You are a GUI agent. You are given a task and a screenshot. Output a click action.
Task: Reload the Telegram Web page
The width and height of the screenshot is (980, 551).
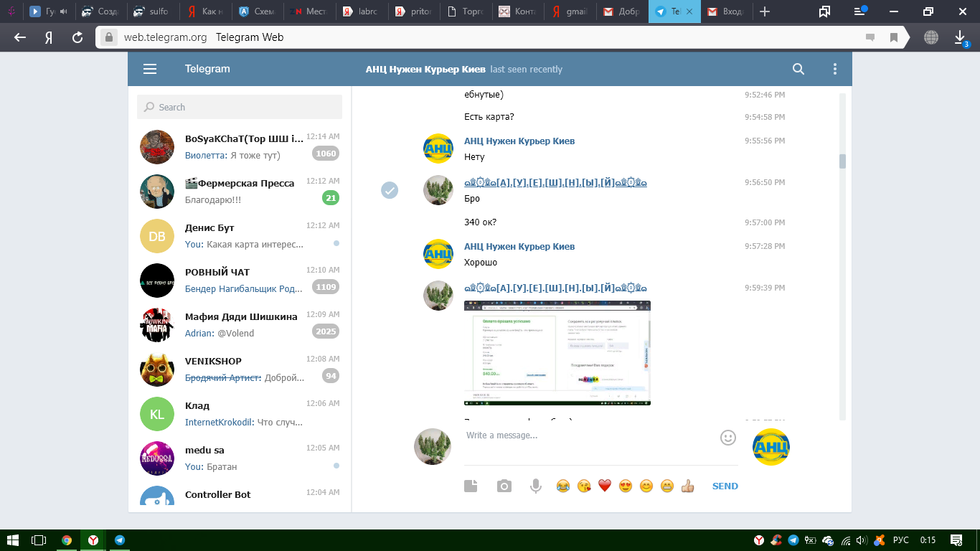coord(77,37)
